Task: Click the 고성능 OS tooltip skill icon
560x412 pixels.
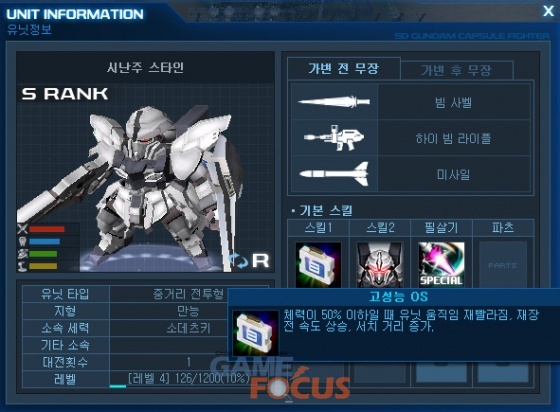Action: pyautogui.click(x=255, y=333)
